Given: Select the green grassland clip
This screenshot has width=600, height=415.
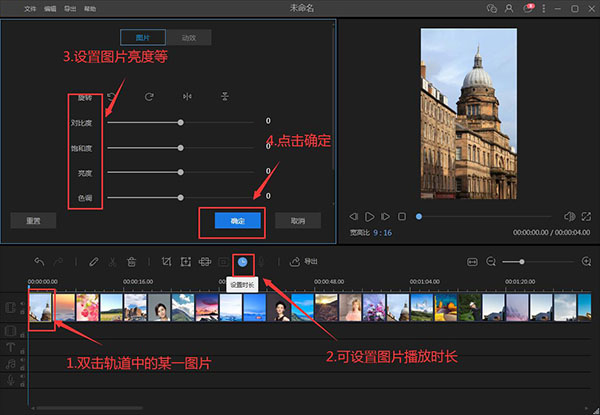Looking at the screenshot, I should pos(111,308).
